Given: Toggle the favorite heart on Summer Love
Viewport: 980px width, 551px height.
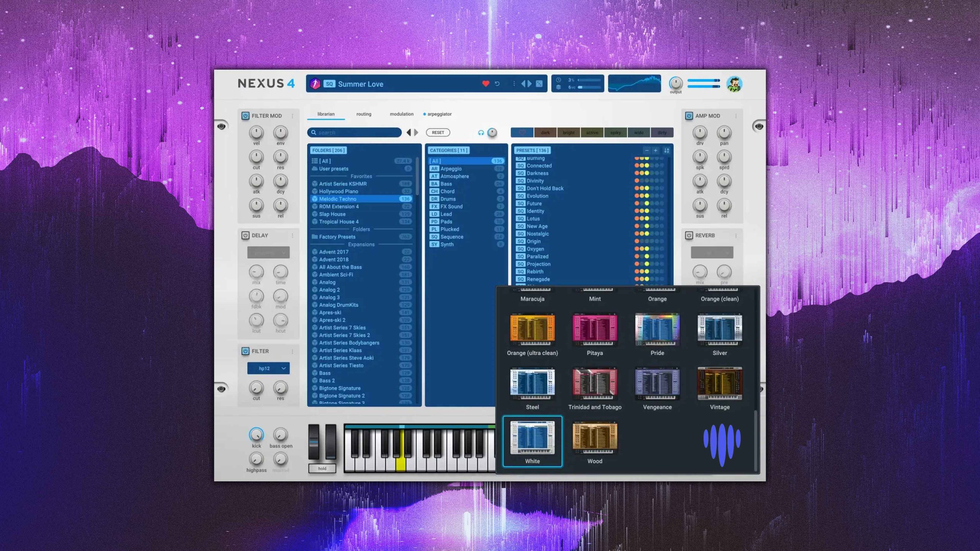Looking at the screenshot, I should (485, 83).
